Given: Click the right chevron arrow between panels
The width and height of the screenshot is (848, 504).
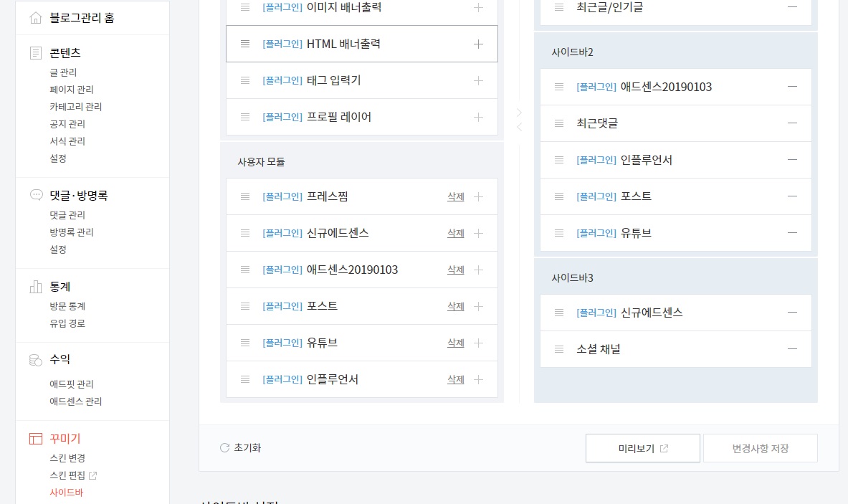Looking at the screenshot, I should [x=519, y=113].
